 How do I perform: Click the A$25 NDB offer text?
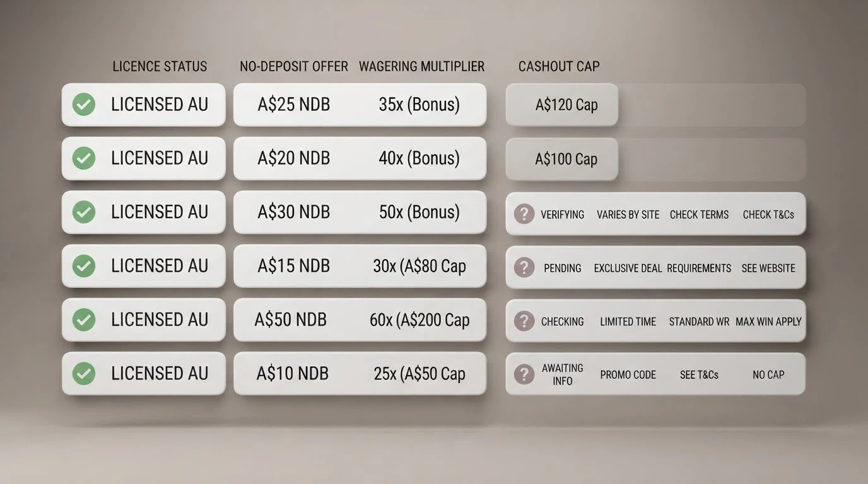[x=294, y=105]
